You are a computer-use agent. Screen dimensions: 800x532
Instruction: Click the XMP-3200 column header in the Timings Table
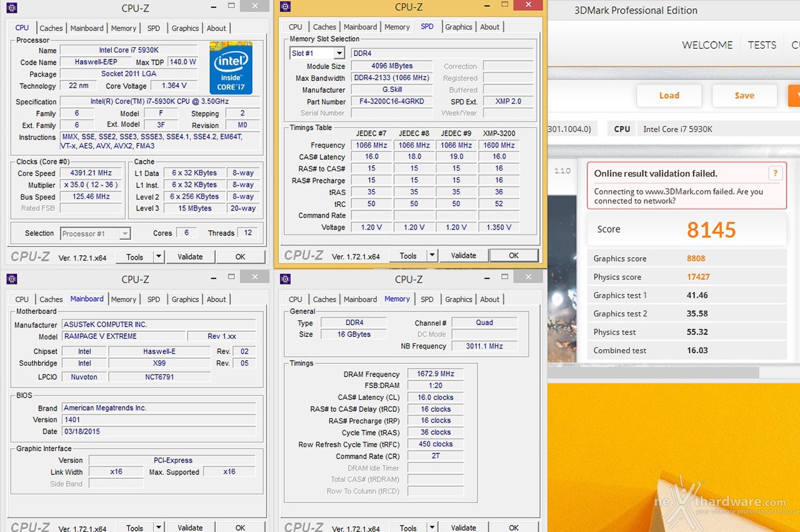(499, 133)
